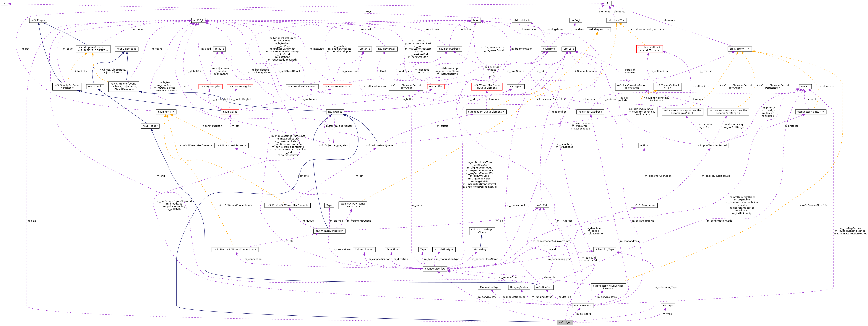Click the RangingStatus node
This screenshot has width=868, height=326.
519,287
